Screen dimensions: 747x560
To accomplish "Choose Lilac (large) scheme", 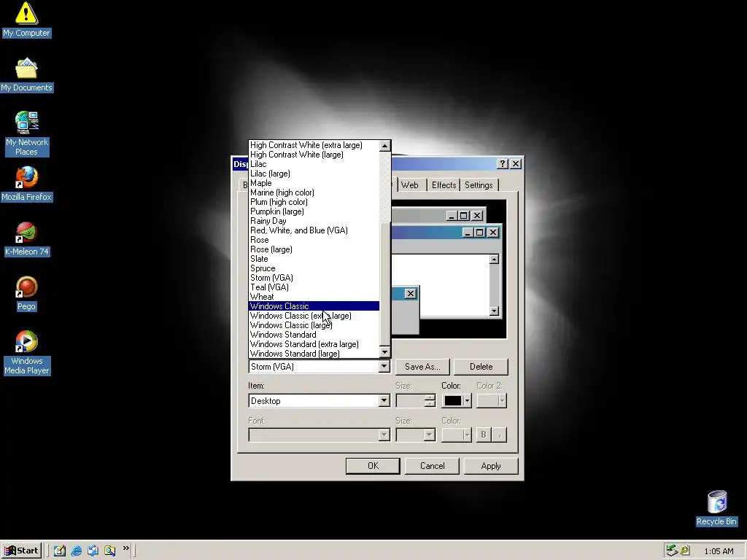I will click(x=314, y=174).
